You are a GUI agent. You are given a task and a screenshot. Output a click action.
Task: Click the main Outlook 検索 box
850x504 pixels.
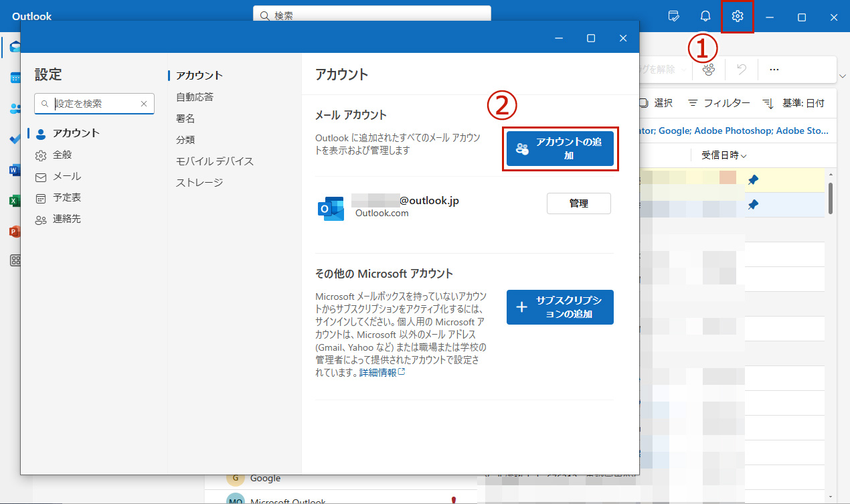click(372, 16)
